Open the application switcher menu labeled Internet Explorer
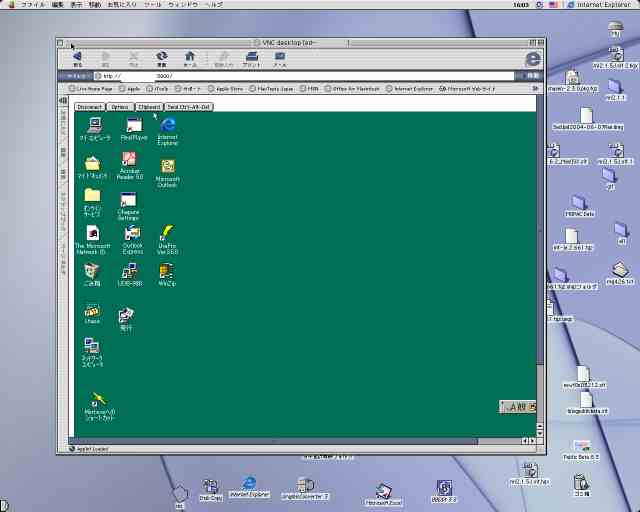This screenshot has width=640, height=512. tap(599, 4)
